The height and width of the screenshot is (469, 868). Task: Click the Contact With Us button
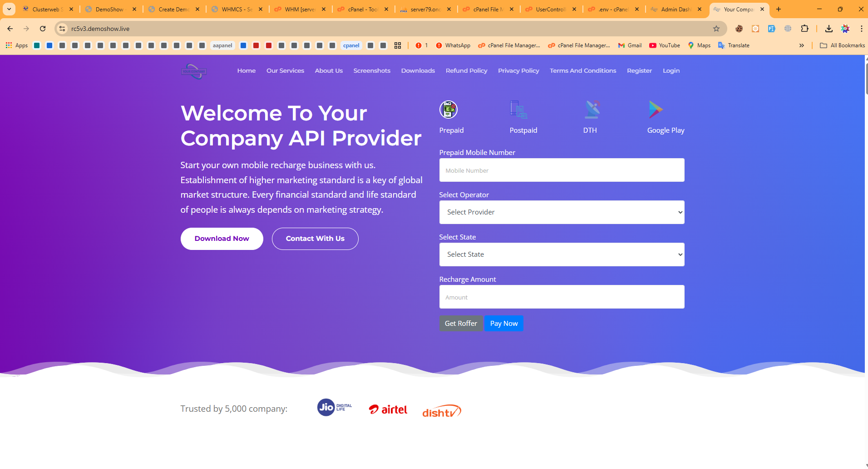[x=315, y=238]
